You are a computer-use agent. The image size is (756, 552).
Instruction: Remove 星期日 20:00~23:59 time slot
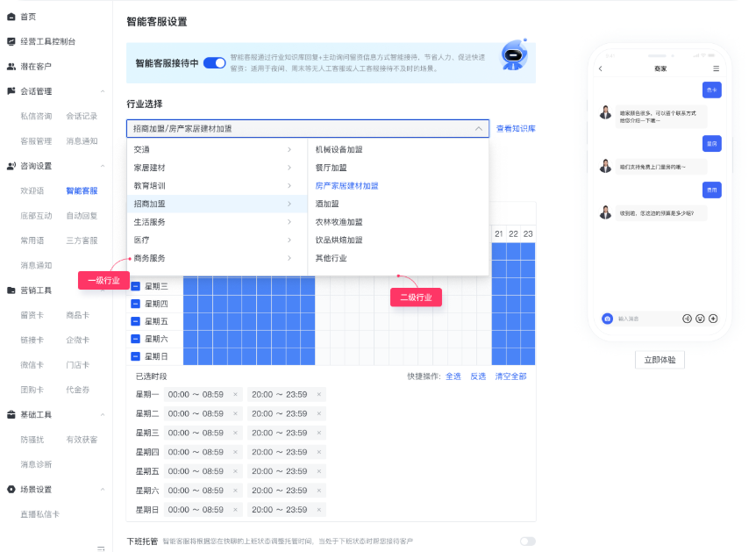pyautogui.click(x=318, y=510)
